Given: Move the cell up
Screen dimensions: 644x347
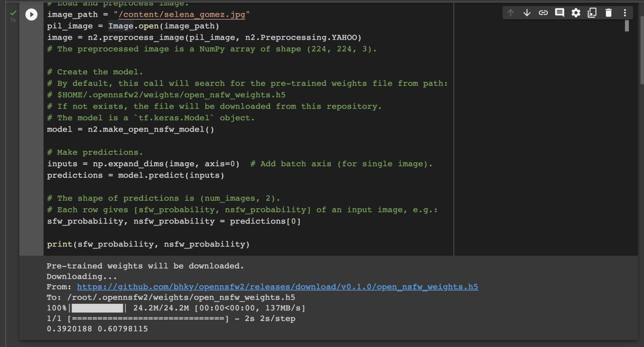Looking at the screenshot, I should coord(510,13).
